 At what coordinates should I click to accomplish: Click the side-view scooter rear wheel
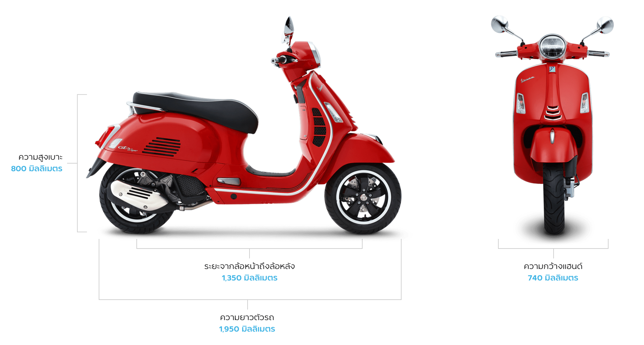[x=136, y=200]
